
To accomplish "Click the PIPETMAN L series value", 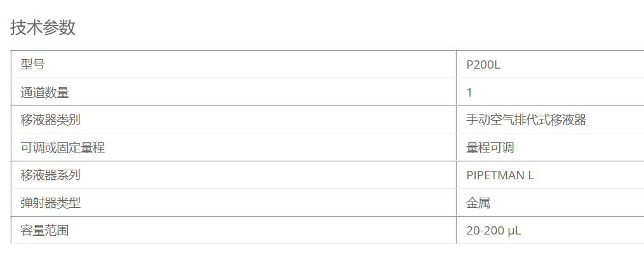I will [500, 175].
